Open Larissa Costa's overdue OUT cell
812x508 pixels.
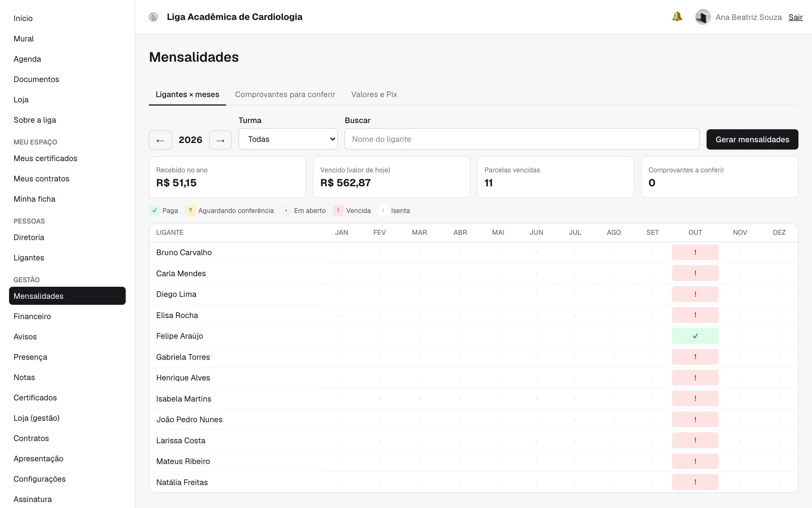[695, 440]
